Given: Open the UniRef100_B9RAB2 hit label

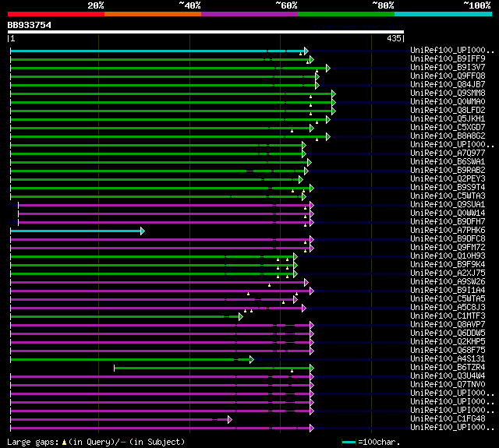Looking at the screenshot, I should pyautogui.click(x=448, y=171).
